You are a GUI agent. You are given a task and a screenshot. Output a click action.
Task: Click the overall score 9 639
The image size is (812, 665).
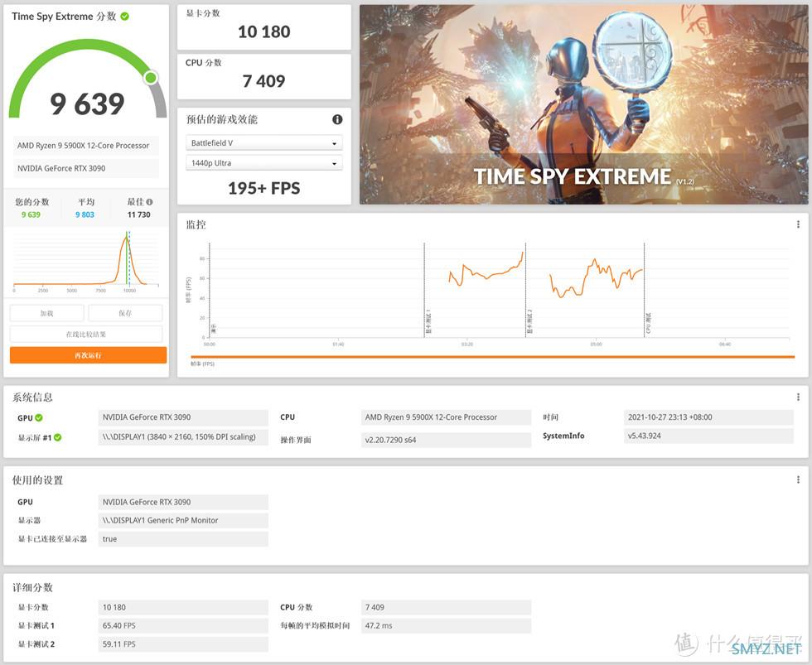87,104
